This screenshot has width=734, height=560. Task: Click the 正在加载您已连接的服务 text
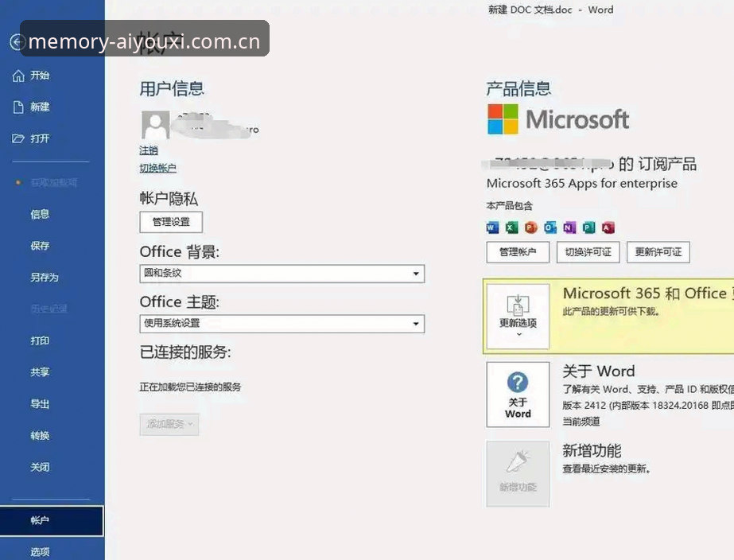click(190, 387)
